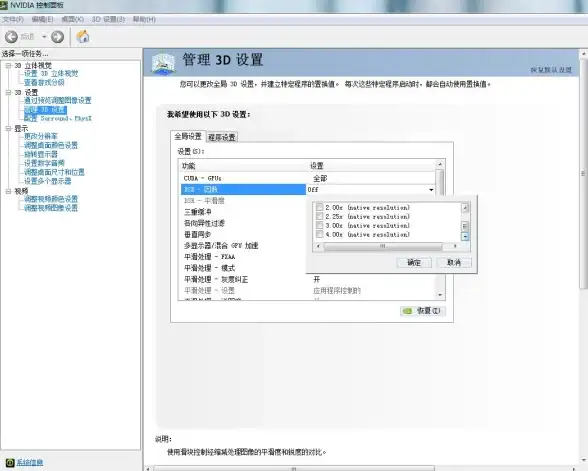Viewport: 588px width, 471px height.
Task: Select the 平滑处理 - FXAA row
Action: (243, 257)
